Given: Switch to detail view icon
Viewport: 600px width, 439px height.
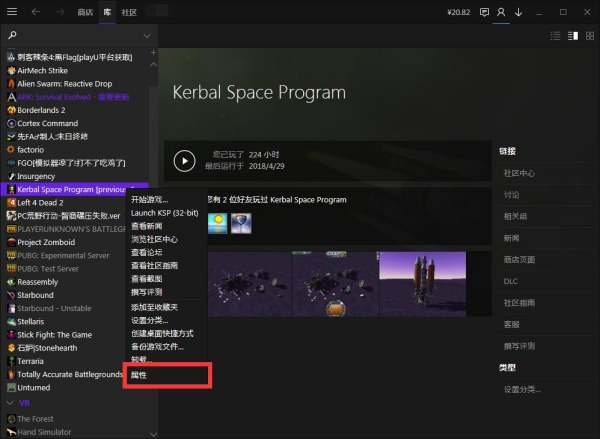Looking at the screenshot, I should pos(573,36).
